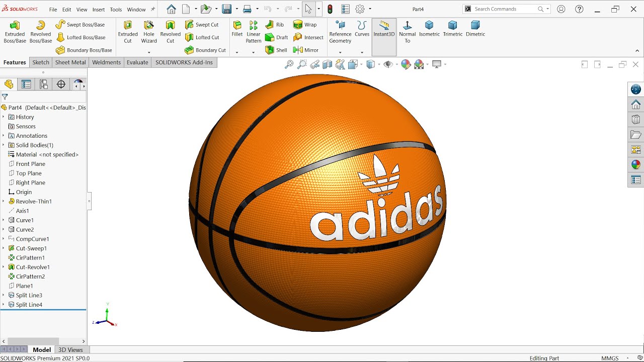644x362 pixels.
Task: Click the Boundary Boss/Base command
Action: click(x=84, y=50)
